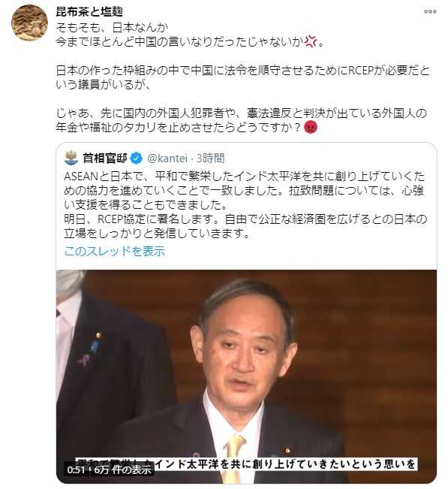Click the 首相官邸 account avatar icon
448x489 pixels.
[x=71, y=158]
